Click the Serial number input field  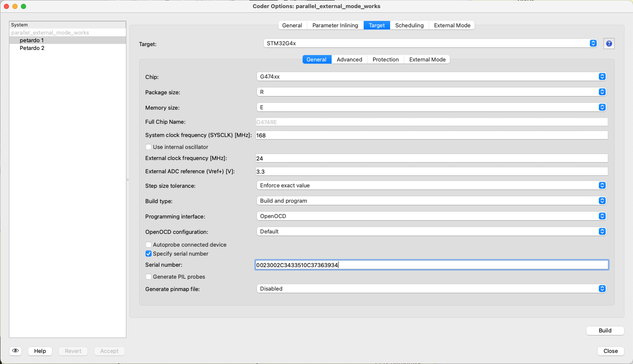click(x=431, y=265)
